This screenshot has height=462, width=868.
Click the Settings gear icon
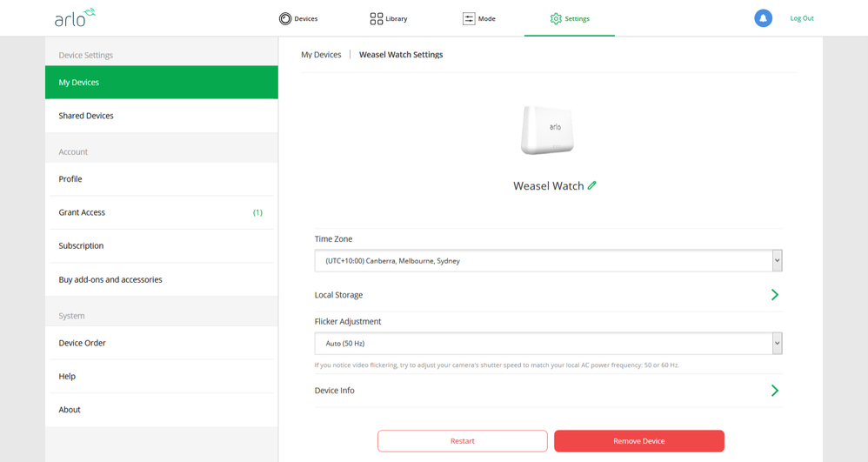(x=556, y=19)
